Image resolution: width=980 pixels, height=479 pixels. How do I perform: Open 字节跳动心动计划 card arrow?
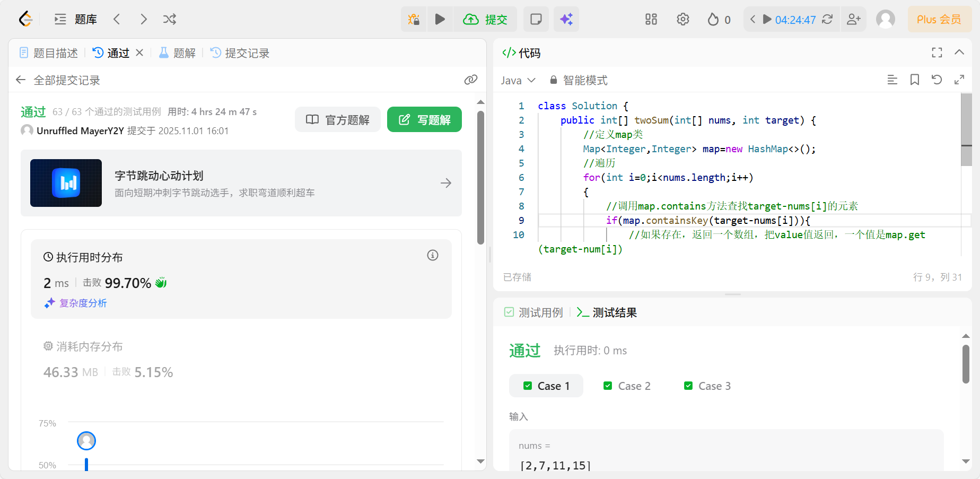446,183
